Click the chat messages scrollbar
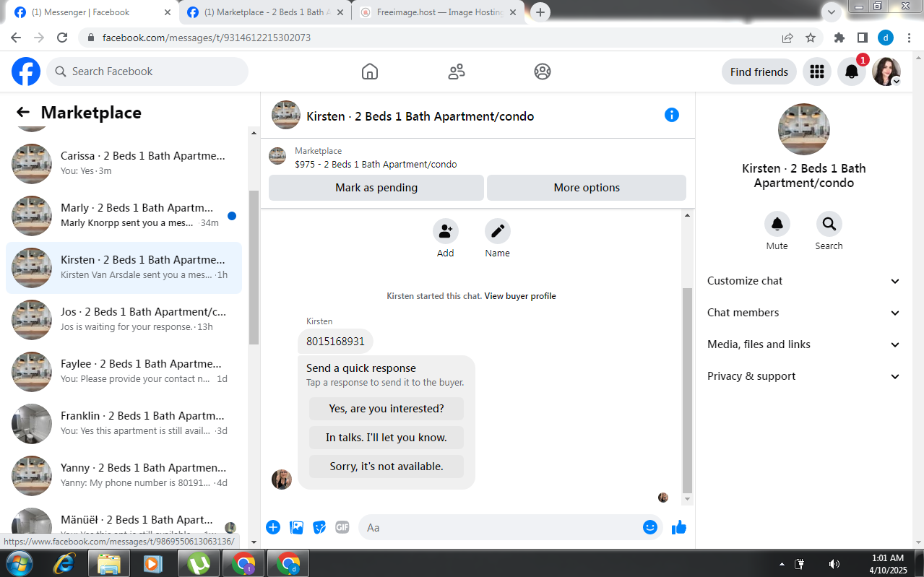 [687, 390]
